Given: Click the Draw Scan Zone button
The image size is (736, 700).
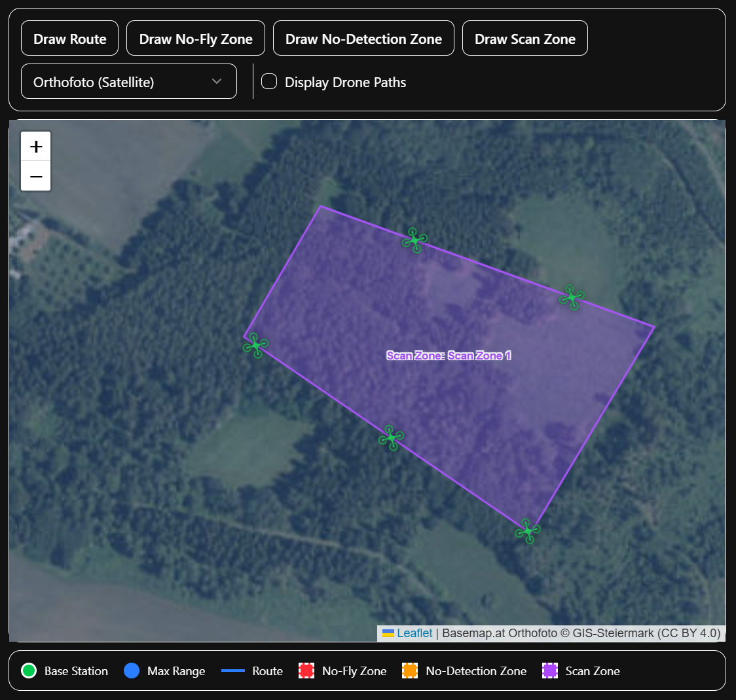Looking at the screenshot, I should pyautogui.click(x=524, y=38).
